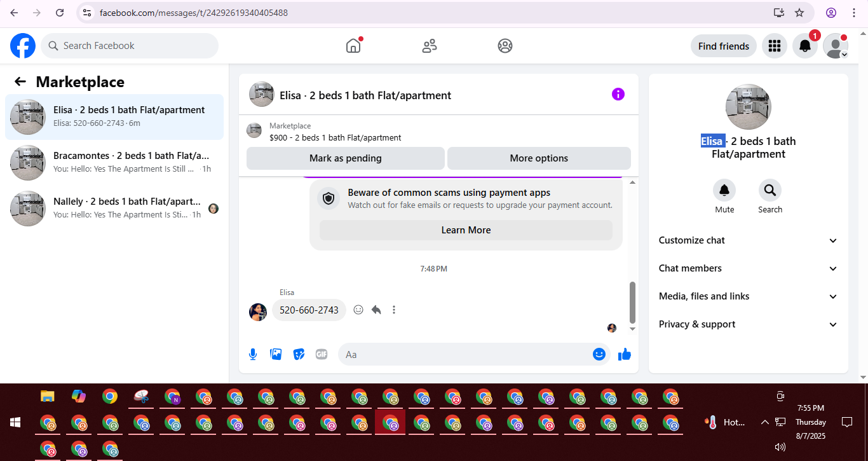Viewport: 868px width, 461px height.
Task: Click the 7:48 PM timestamp
Action: click(x=433, y=269)
